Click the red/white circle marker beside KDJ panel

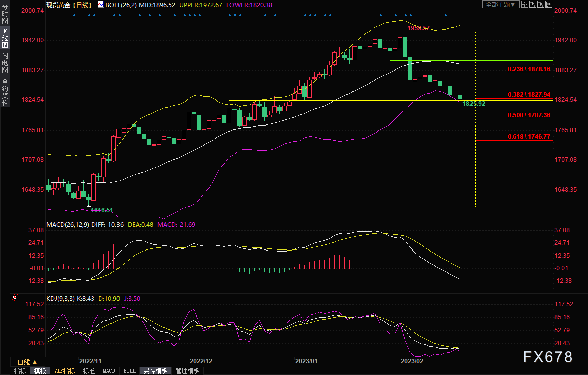(x=14, y=298)
